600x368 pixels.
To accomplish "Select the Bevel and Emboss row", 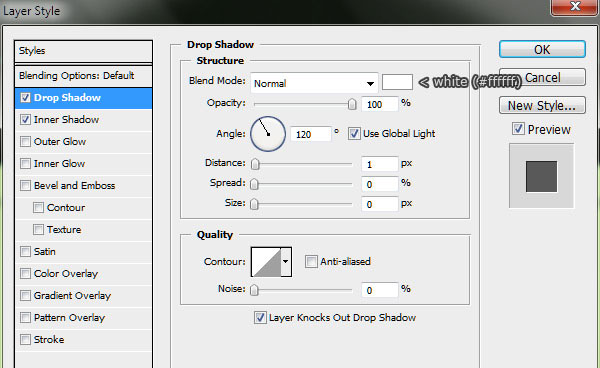I will click(83, 186).
